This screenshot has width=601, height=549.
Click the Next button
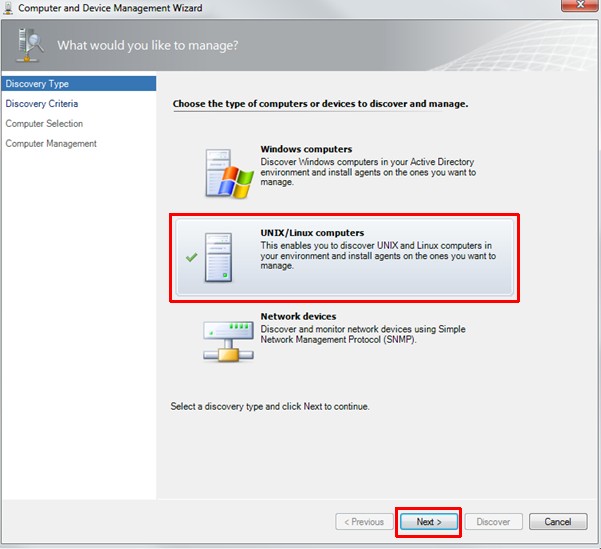tap(429, 522)
